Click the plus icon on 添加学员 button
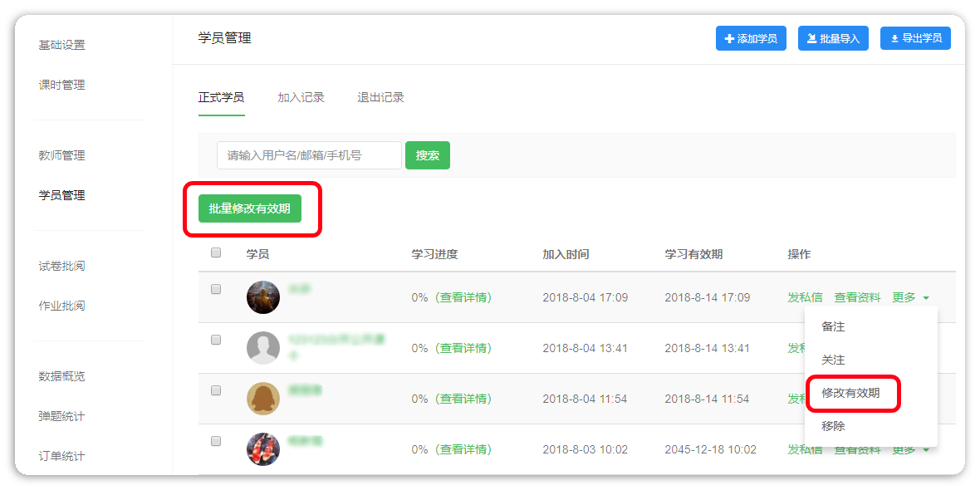The height and width of the screenshot is (490, 980). (x=729, y=39)
